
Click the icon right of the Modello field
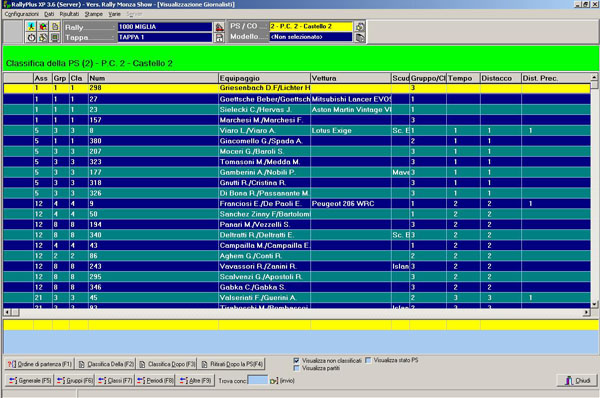point(360,38)
